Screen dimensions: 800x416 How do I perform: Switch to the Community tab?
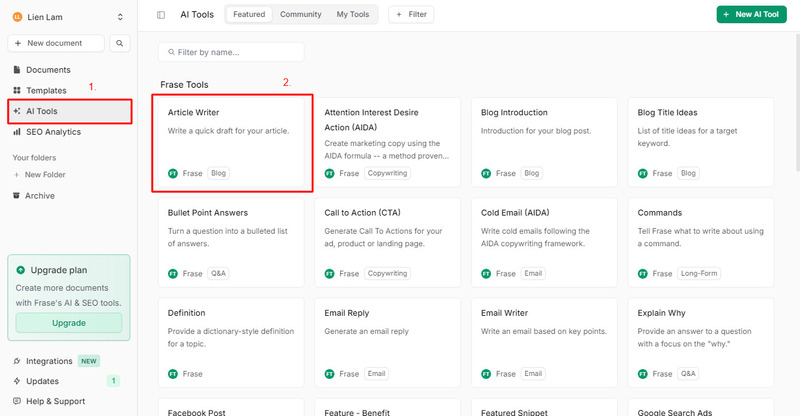(x=301, y=14)
